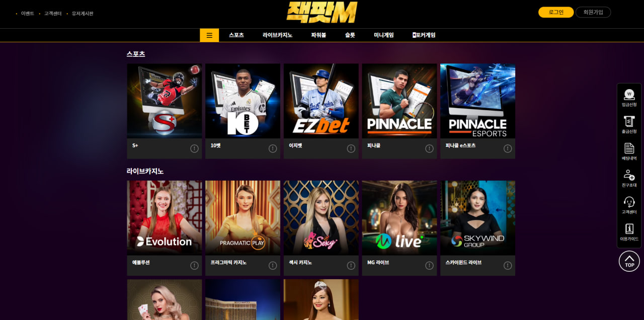
Task: Click the yellow 로그인 button
Action: coord(556,12)
